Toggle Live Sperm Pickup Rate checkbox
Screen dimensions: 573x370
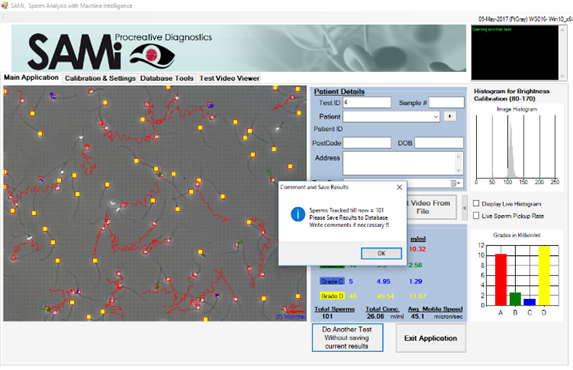(x=476, y=216)
